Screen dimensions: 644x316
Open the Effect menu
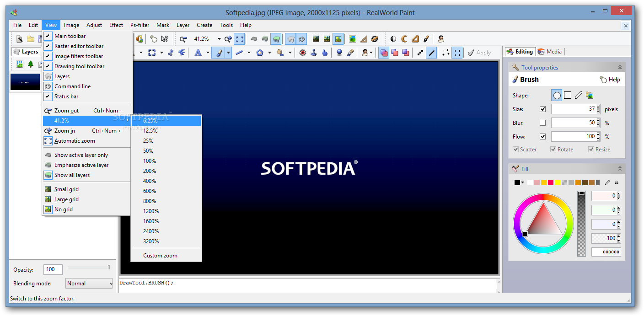click(x=116, y=25)
